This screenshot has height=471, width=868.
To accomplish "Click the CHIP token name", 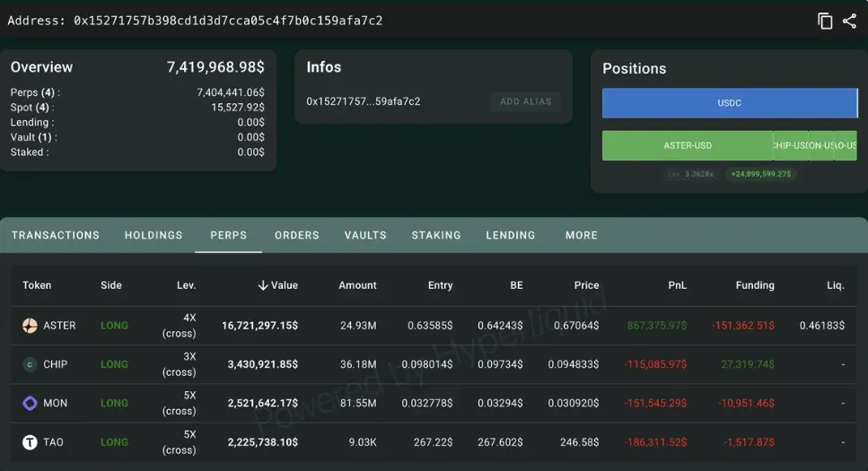I will (56, 364).
